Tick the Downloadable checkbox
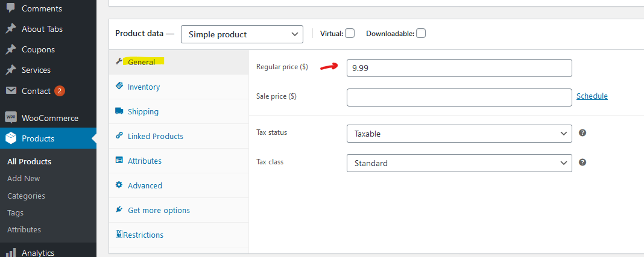 coord(420,33)
